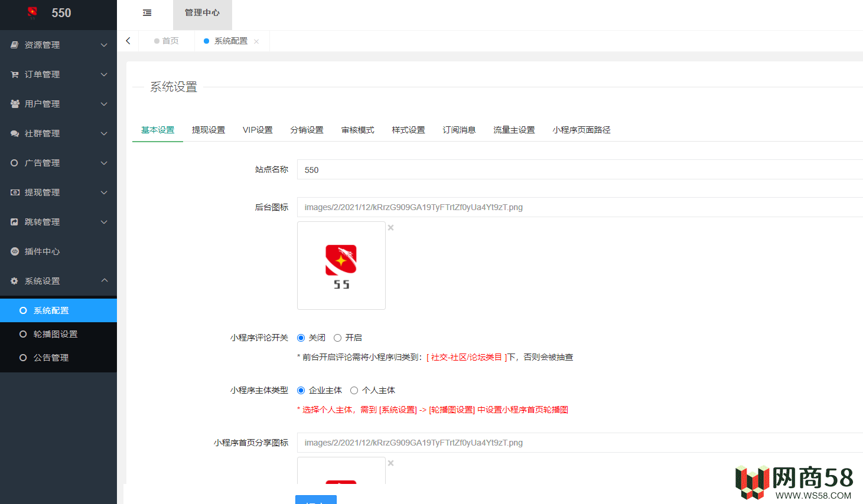Expand the 广告管理 menu chevron
Image resolution: width=863 pixels, height=504 pixels.
pyautogui.click(x=104, y=163)
